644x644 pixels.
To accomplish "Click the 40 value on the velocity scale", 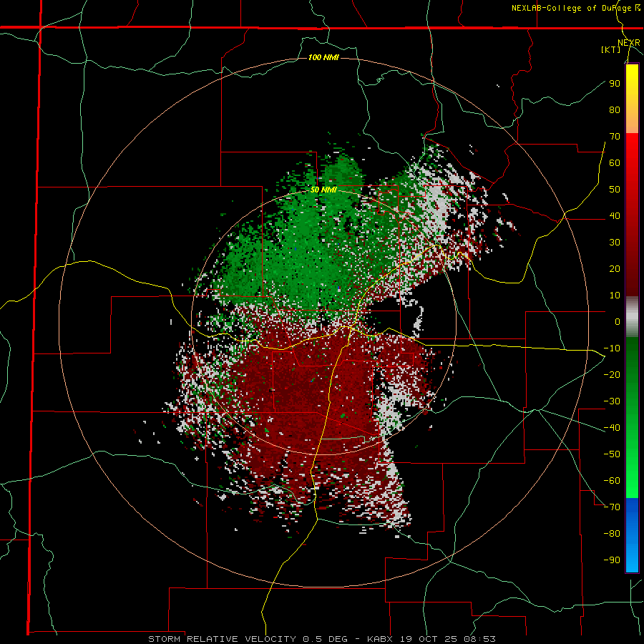I will coord(615,215).
